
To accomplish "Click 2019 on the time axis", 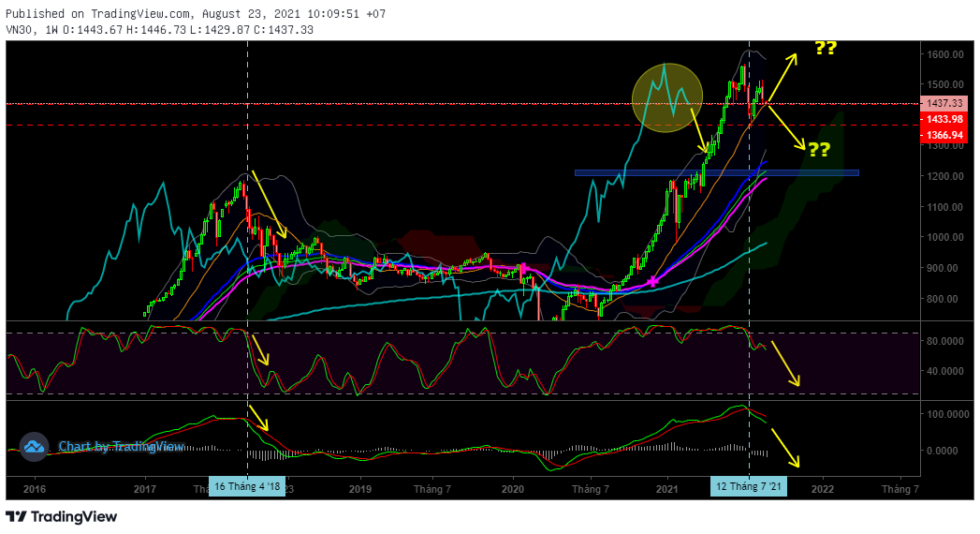I will click(360, 488).
